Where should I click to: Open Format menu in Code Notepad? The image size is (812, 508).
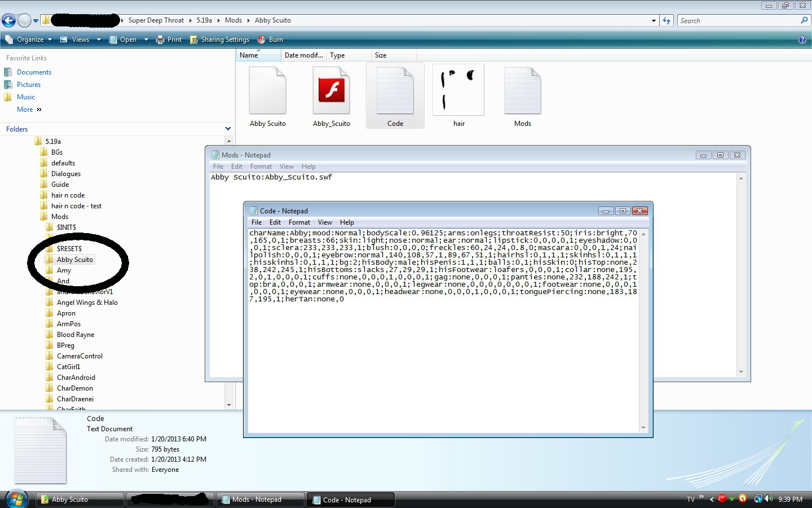coord(299,222)
